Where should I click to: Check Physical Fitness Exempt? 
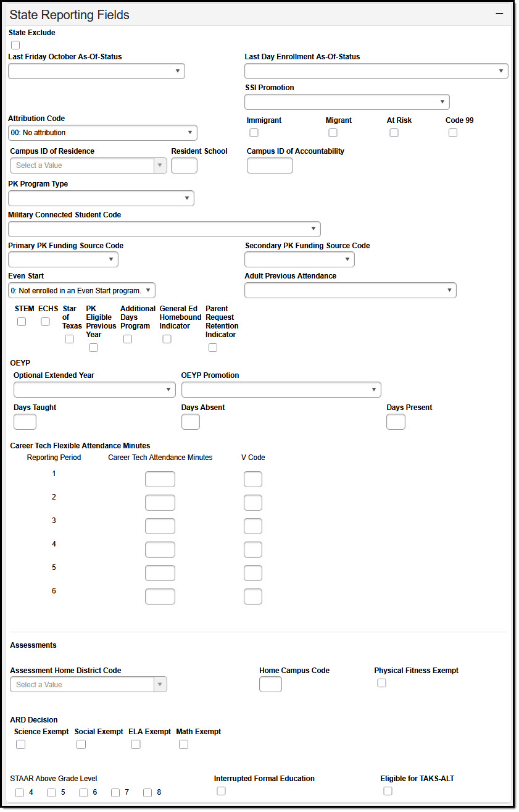click(x=381, y=682)
